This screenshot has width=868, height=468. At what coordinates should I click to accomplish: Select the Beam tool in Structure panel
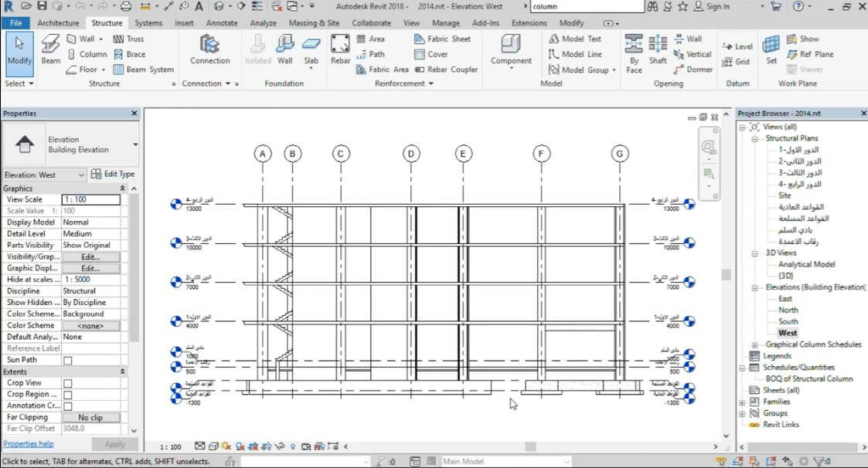[x=51, y=49]
